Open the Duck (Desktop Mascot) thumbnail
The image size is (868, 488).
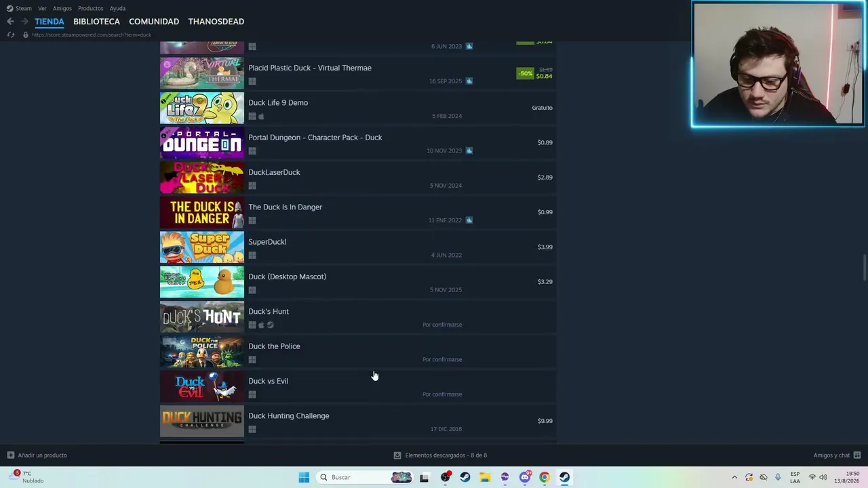coord(202,282)
